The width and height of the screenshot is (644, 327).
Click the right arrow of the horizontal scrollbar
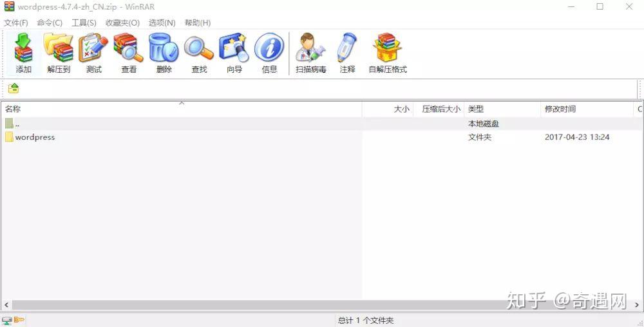tap(637, 305)
